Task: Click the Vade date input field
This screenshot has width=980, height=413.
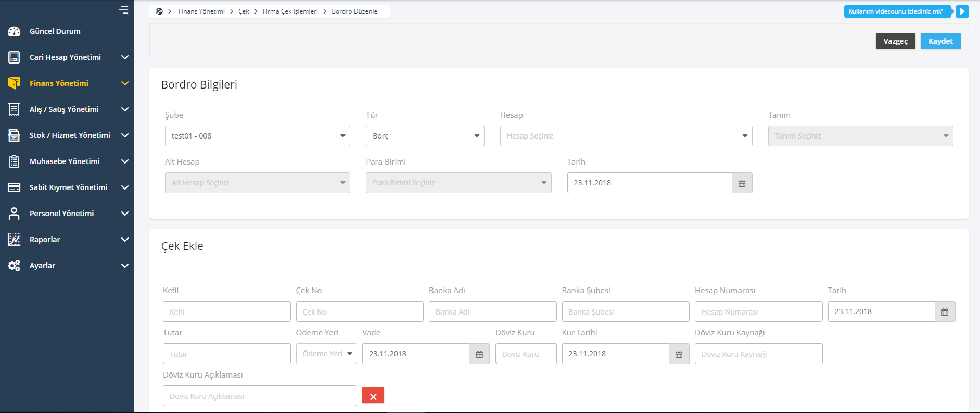Action: pos(416,354)
